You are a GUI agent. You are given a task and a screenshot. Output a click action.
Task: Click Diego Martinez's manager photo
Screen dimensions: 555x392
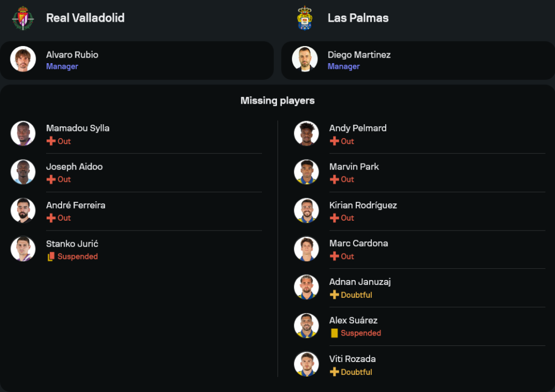305,59
